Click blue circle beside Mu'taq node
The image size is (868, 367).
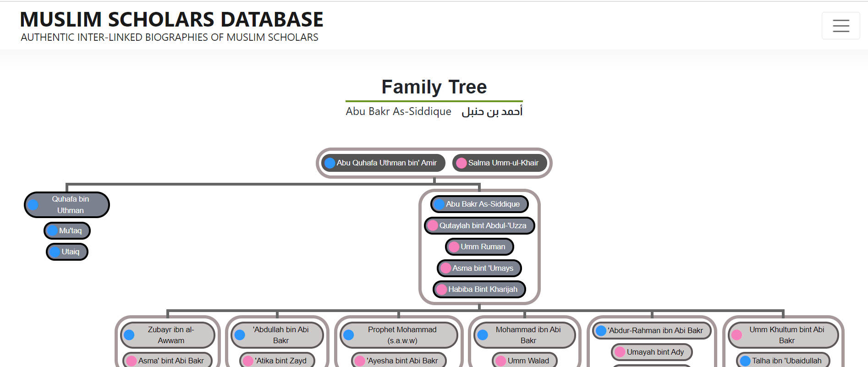pos(53,231)
